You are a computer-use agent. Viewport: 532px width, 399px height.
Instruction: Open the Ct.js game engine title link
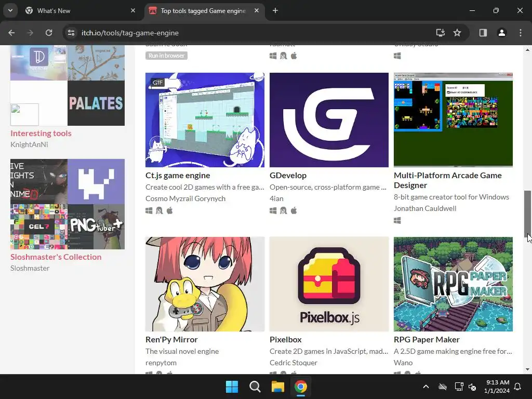coord(178,176)
